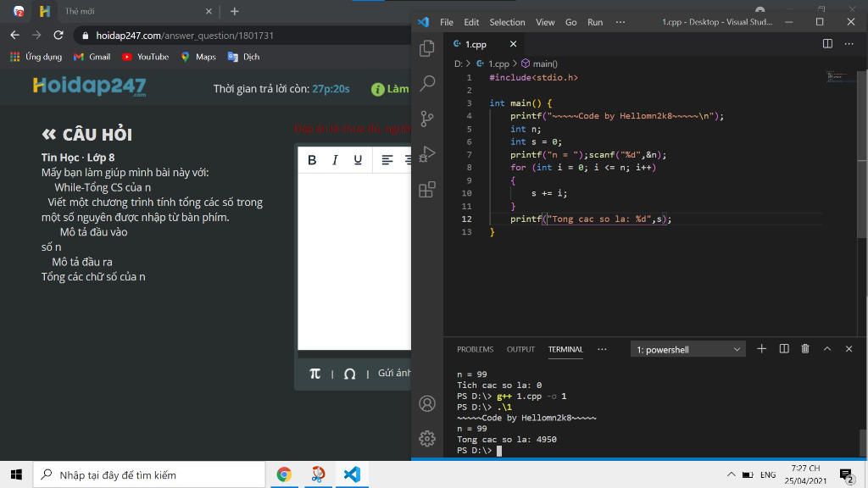Insert math formula with pi icon

pos(315,374)
